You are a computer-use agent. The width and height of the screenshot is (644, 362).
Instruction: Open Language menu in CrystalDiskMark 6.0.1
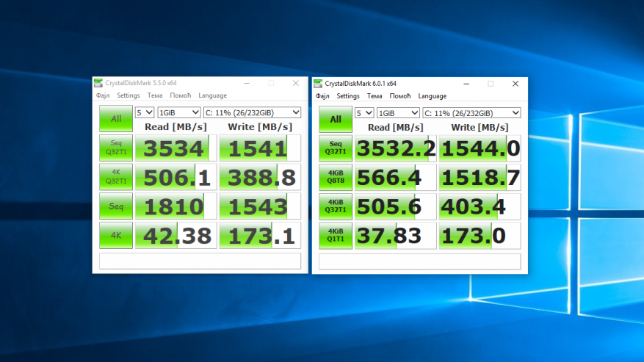tap(432, 96)
